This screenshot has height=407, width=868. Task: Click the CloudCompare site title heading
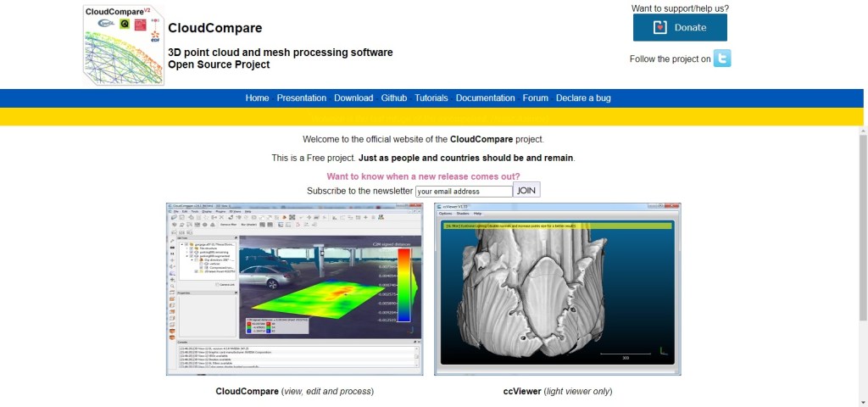[x=215, y=28]
